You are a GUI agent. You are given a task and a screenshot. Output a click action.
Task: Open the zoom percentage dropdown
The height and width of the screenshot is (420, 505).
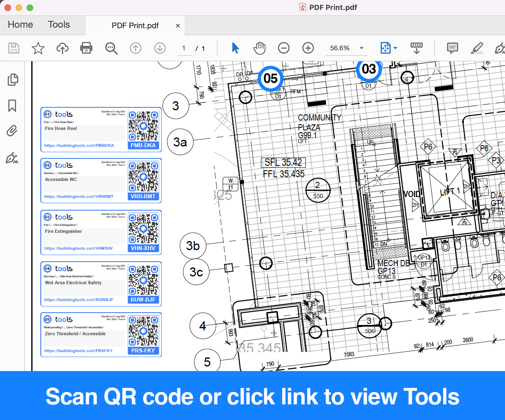tap(361, 48)
